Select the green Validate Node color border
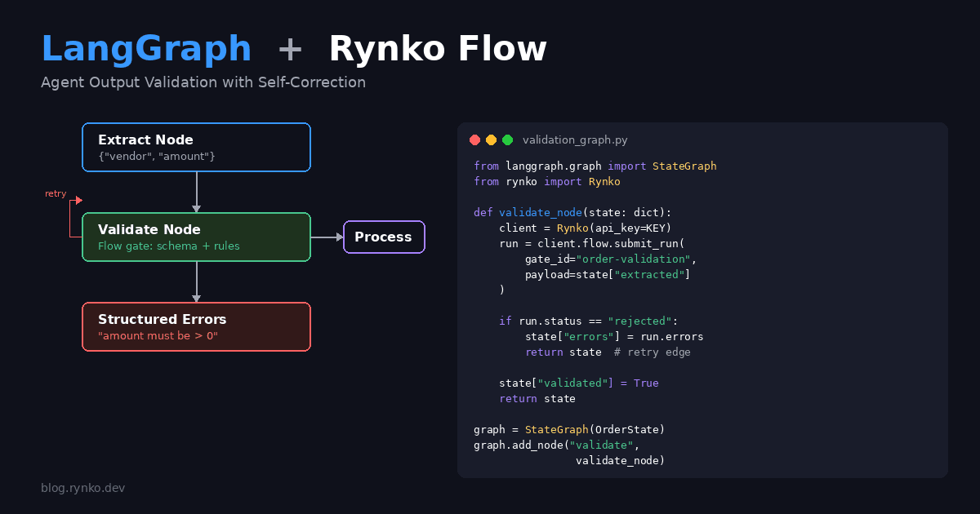 pos(196,215)
